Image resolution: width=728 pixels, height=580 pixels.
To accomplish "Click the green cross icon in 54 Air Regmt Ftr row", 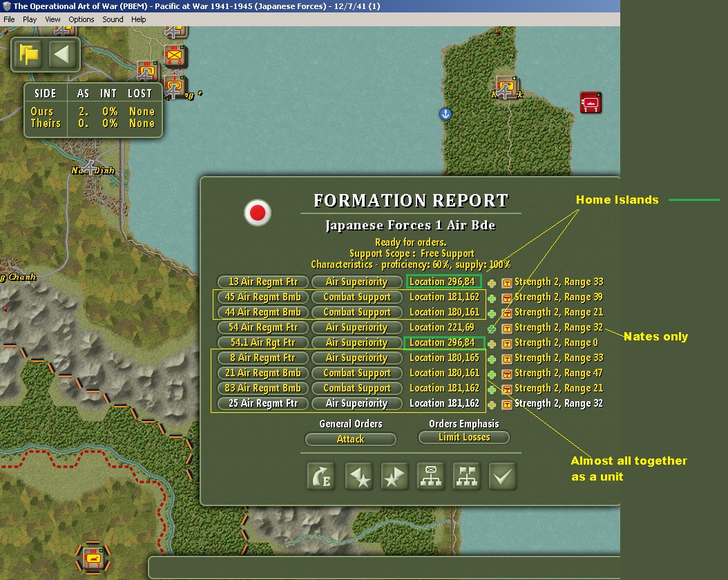I will [x=492, y=329].
